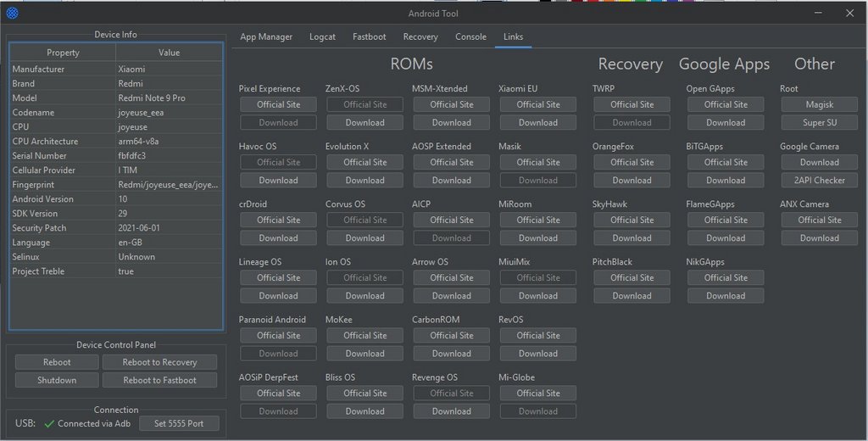Screen dimensions: 868x441
Task: Open the Console tab
Action: [x=470, y=36]
